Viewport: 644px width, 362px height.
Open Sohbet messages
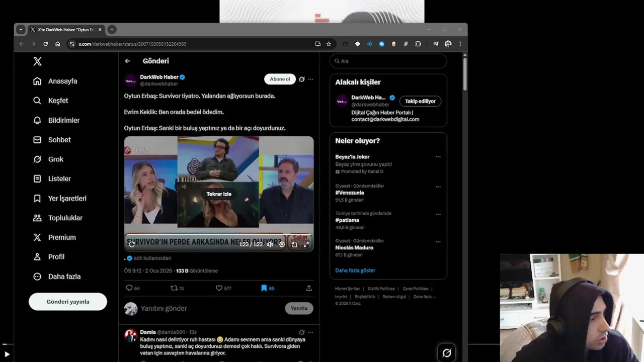(x=52, y=140)
